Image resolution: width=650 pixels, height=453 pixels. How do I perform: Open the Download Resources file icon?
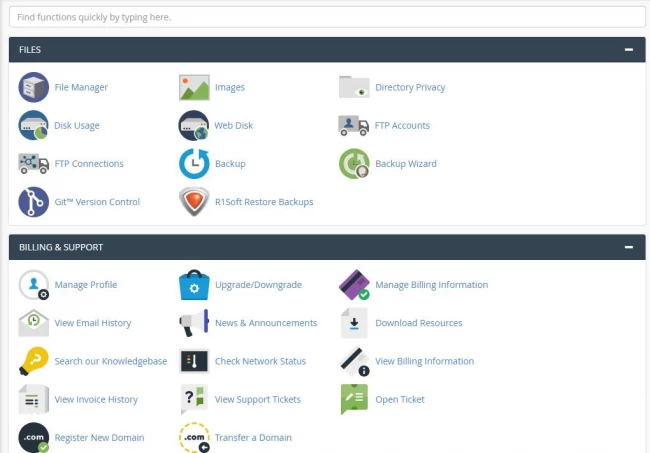[x=354, y=323]
